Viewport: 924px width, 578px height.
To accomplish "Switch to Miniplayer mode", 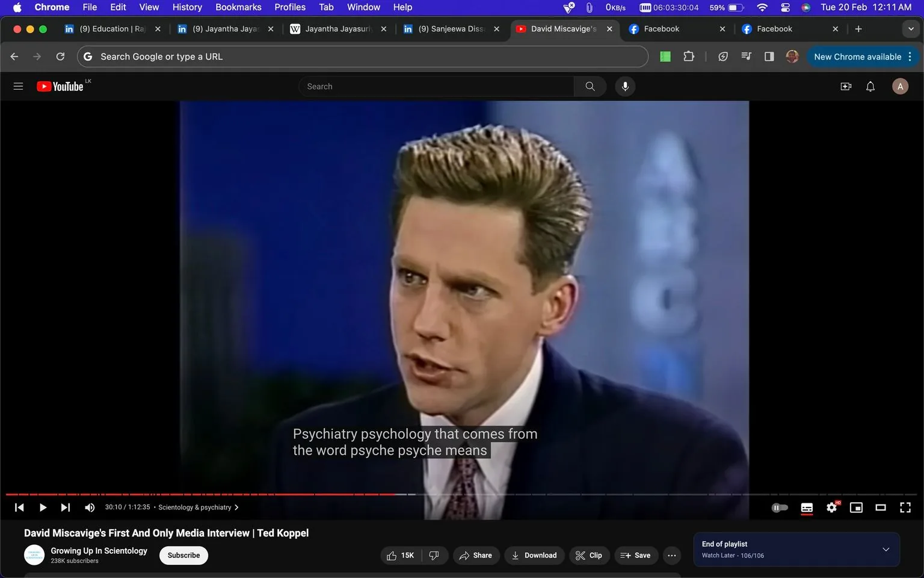I will click(x=856, y=508).
